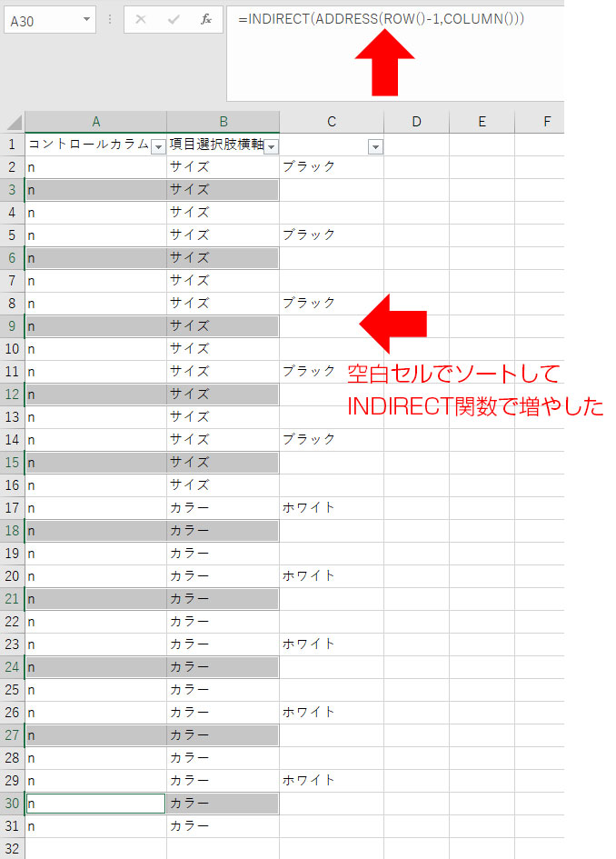Expand the filter dropdown in cell C1
The width and height of the screenshot is (616, 859).
pyautogui.click(x=375, y=146)
